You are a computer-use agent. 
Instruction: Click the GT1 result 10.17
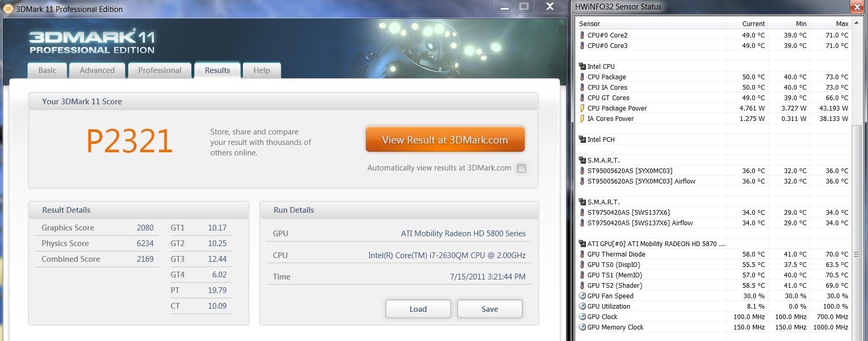click(x=217, y=228)
